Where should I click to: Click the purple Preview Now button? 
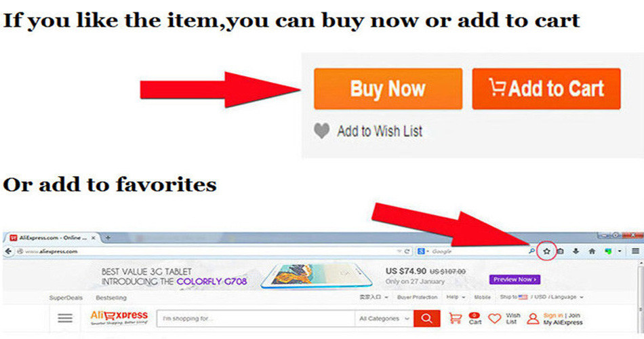click(515, 279)
